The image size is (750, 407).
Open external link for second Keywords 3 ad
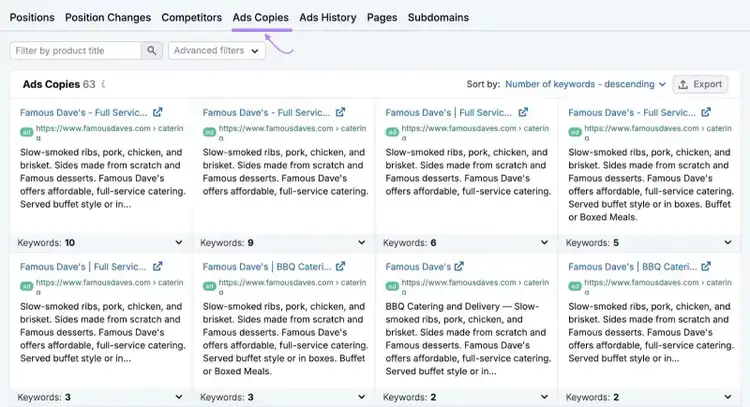click(340, 266)
